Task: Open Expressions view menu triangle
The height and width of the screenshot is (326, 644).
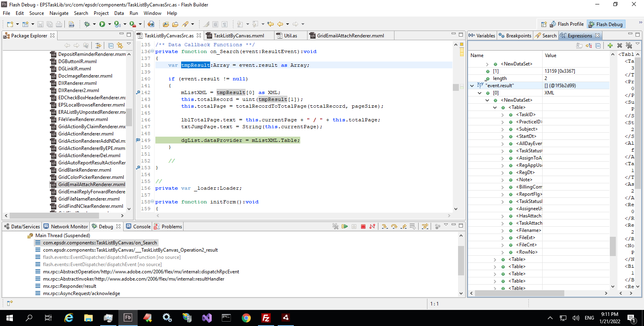Action: [638, 44]
